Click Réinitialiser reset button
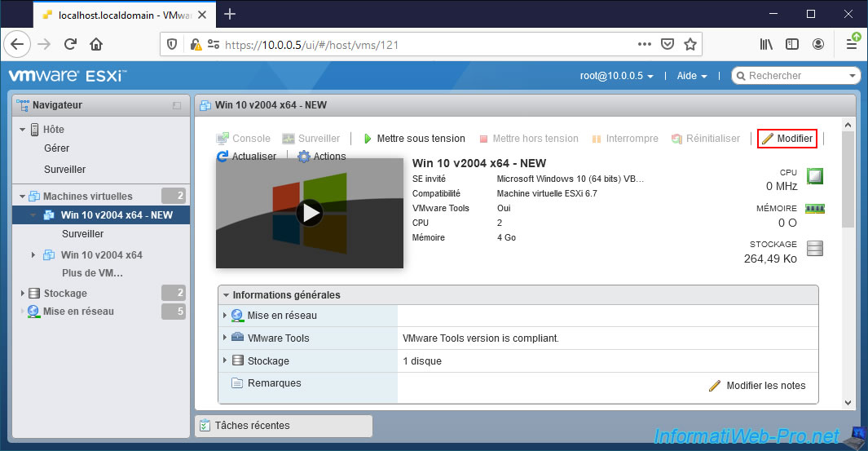 [706, 139]
